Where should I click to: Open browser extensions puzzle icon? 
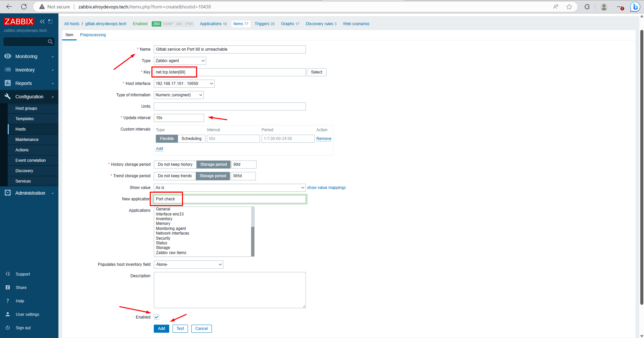(x=587, y=7)
